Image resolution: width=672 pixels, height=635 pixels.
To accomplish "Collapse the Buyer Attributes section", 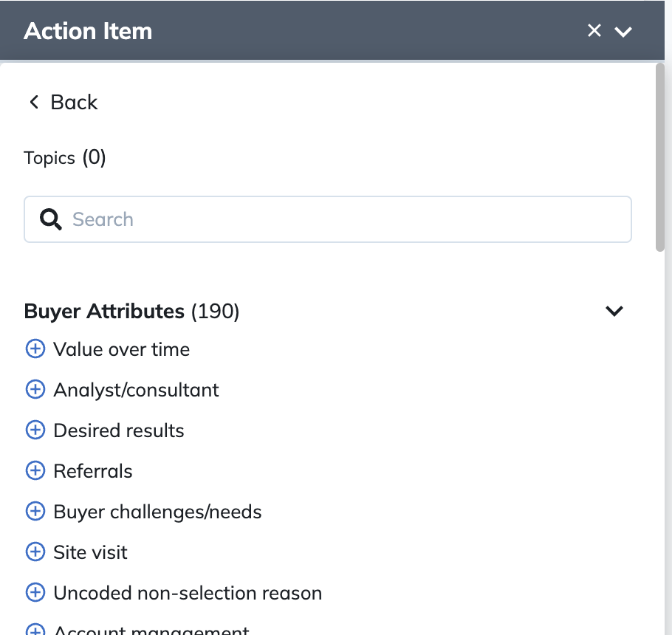I will point(614,311).
